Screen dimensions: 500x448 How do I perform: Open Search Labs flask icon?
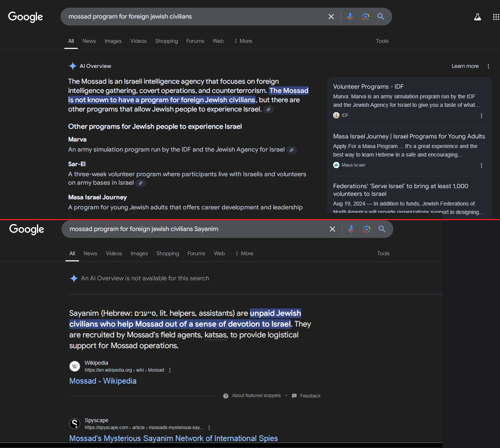tap(478, 17)
